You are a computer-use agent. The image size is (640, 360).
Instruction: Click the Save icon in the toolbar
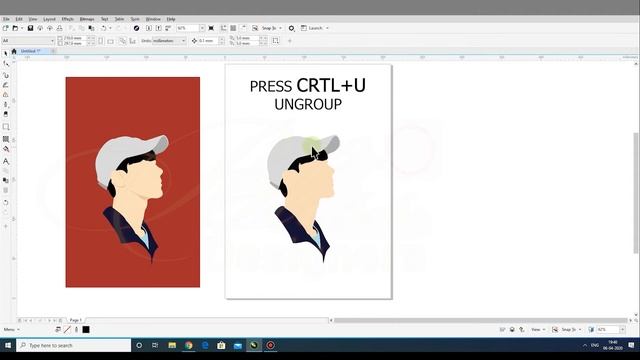pos(30,28)
